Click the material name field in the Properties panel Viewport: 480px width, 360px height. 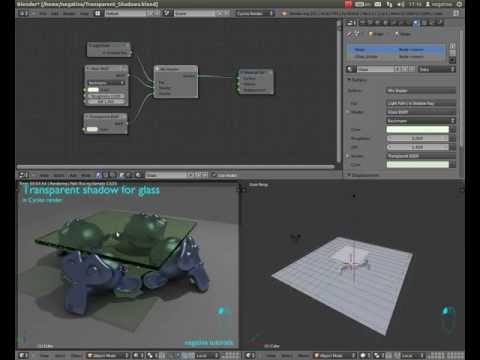tap(376, 69)
